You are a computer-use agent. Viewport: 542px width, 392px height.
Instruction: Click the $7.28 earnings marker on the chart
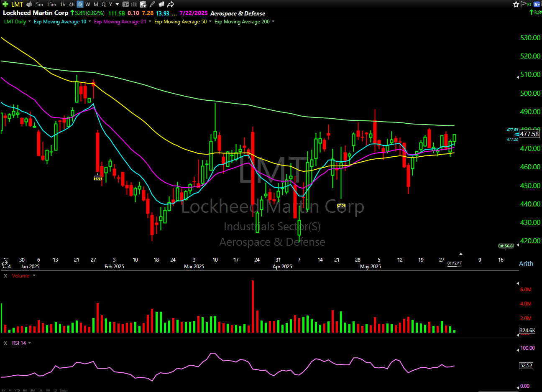(x=341, y=206)
